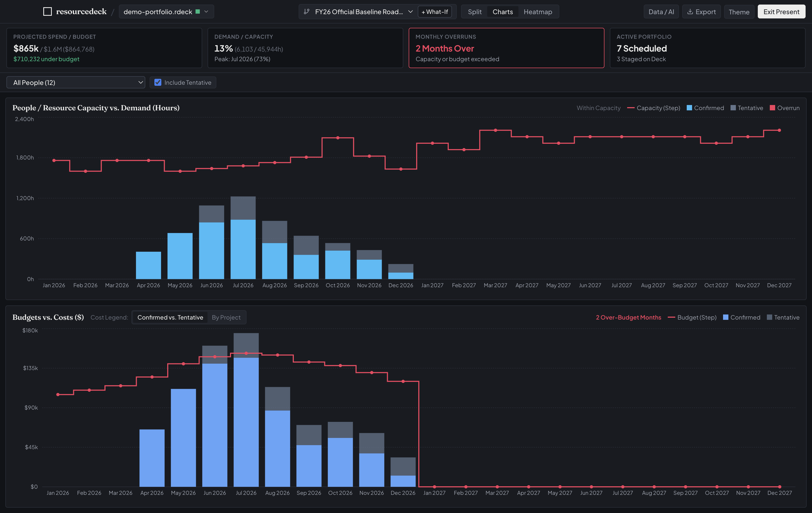
Task: Switch cost legend to By Project
Action: 226,317
